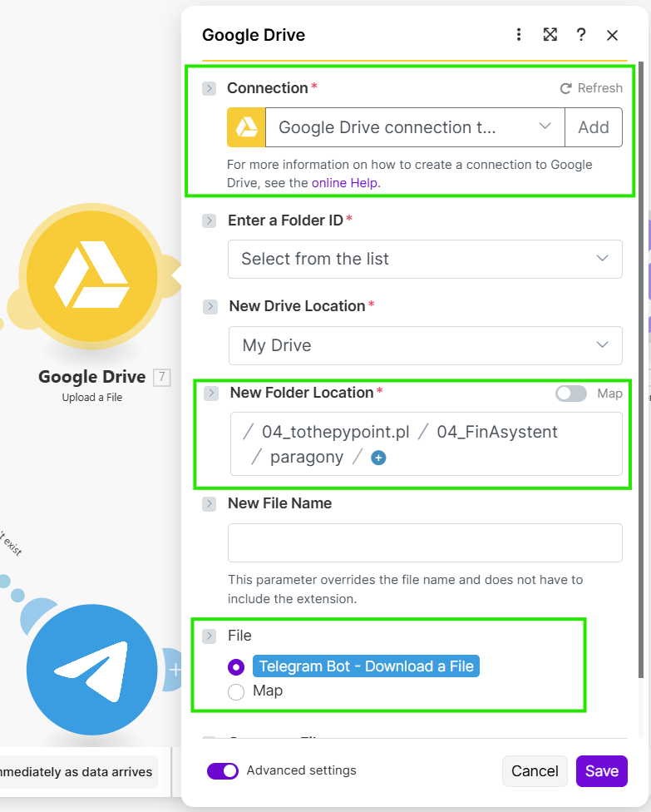Image resolution: width=651 pixels, height=812 pixels.
Task: Click the panel's vertical scrollbar
Action: (x=641, y=369)
